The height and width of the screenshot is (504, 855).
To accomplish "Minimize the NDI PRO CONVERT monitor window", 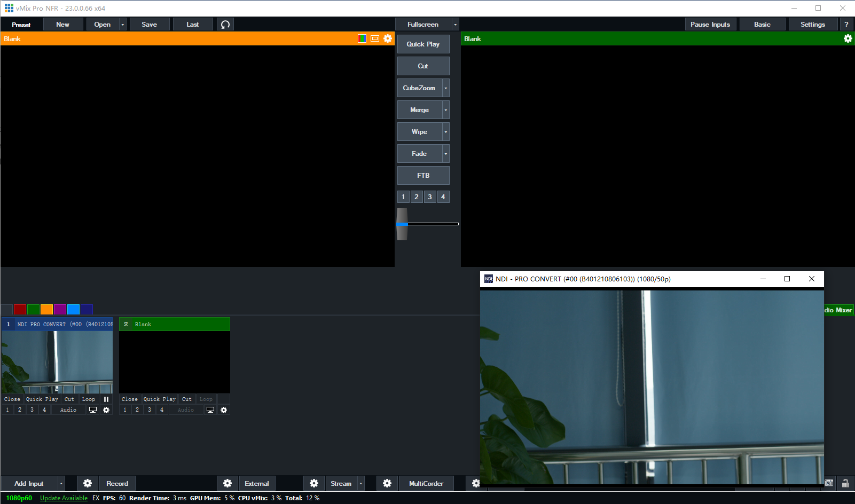I will [763, 279].
